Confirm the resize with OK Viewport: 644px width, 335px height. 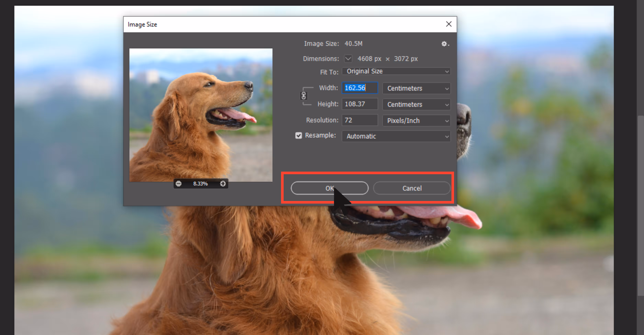(330, 188)
